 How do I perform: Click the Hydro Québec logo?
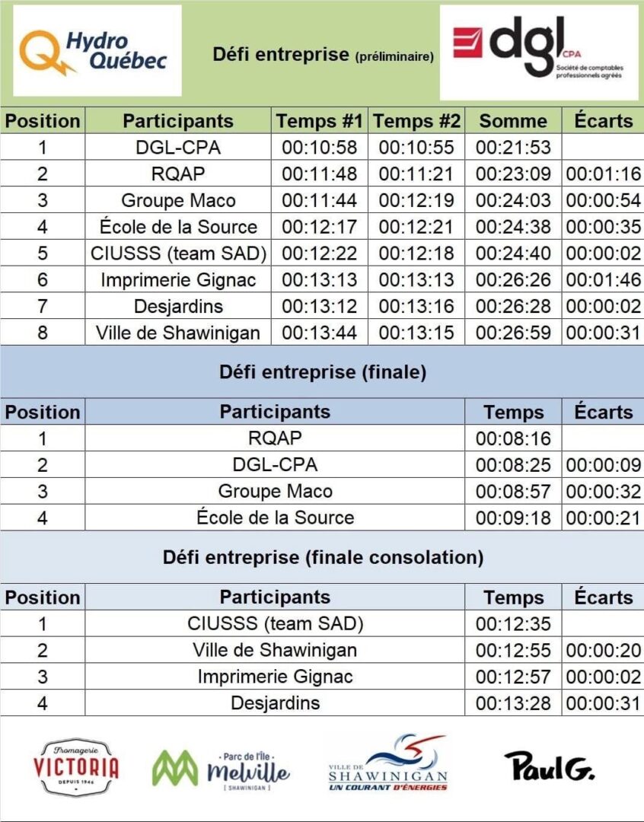click(97, 50)
